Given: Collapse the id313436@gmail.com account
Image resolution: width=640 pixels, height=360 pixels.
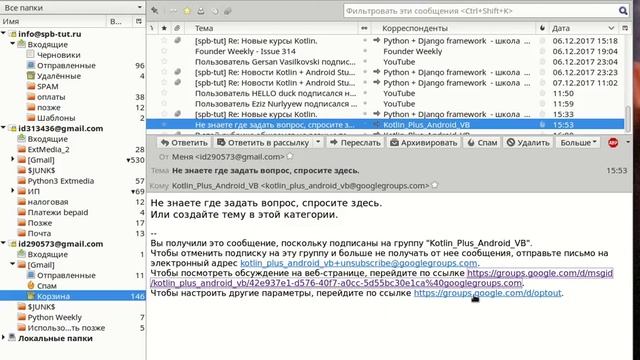Looking at the screenshot, I should [x=4, y=128].
